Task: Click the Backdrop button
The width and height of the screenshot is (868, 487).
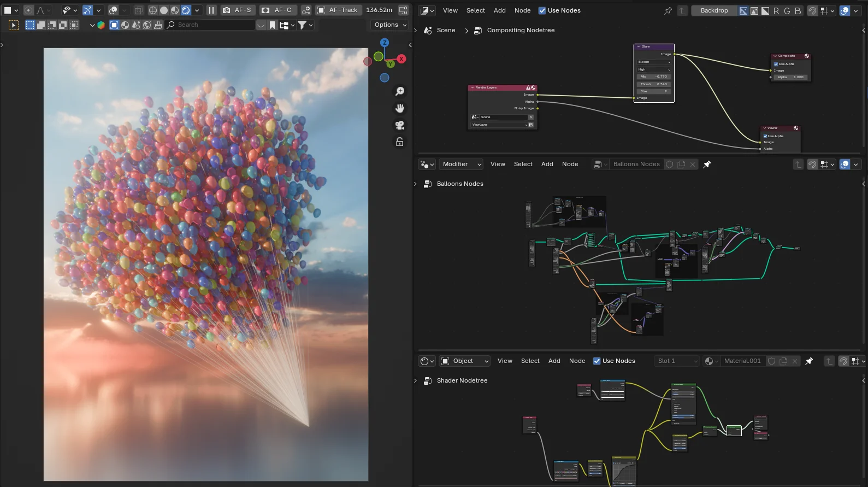Action: coord(714,10)
